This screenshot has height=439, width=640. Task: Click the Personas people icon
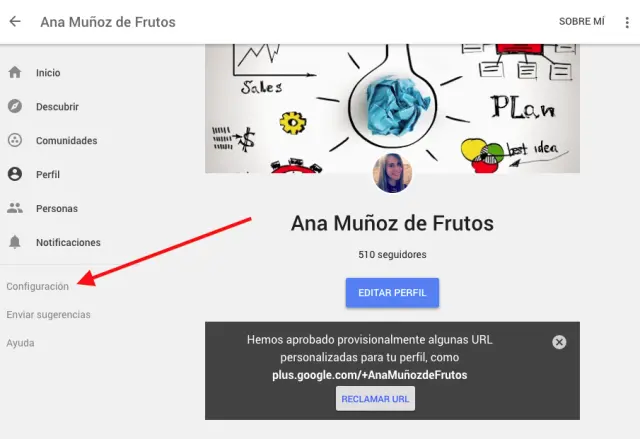point(15,208)
